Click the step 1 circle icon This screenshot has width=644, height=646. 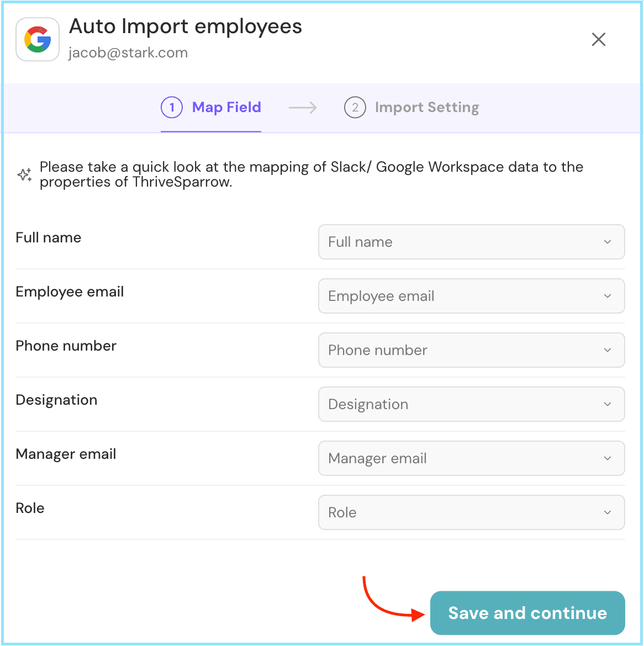tap(172, 108)
